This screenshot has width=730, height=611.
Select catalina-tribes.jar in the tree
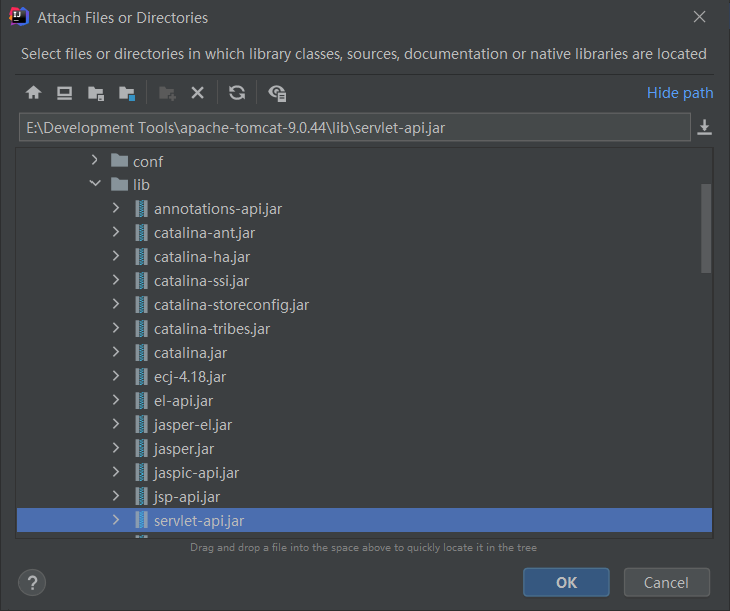click(x=212, y=329)
